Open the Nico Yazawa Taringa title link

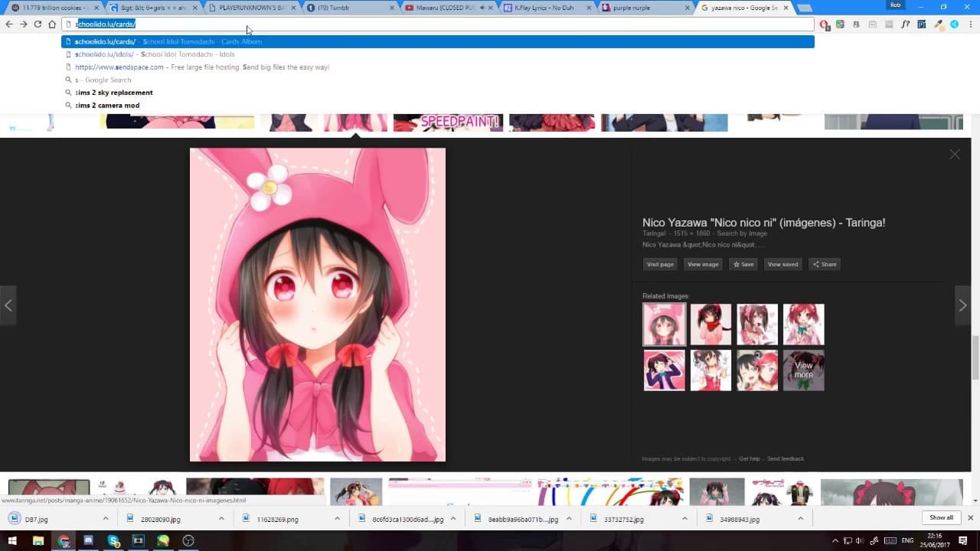[x=763, y=223]
